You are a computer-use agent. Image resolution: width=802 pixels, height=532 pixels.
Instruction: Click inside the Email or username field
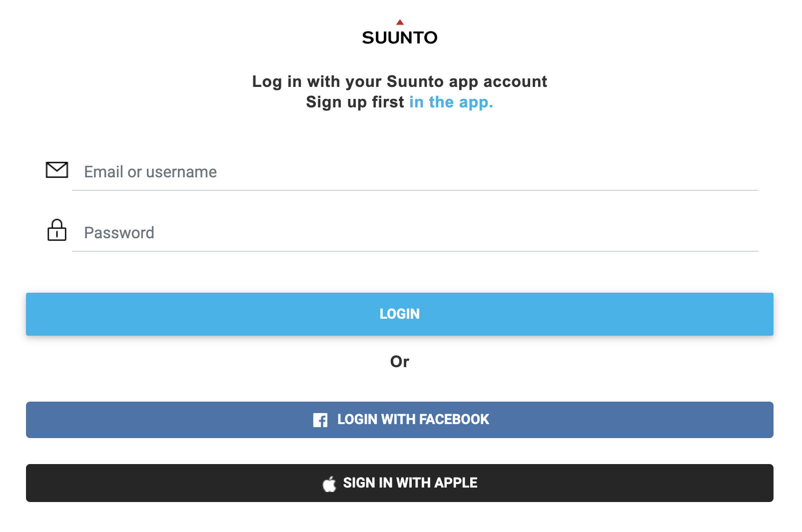point(350,172)
